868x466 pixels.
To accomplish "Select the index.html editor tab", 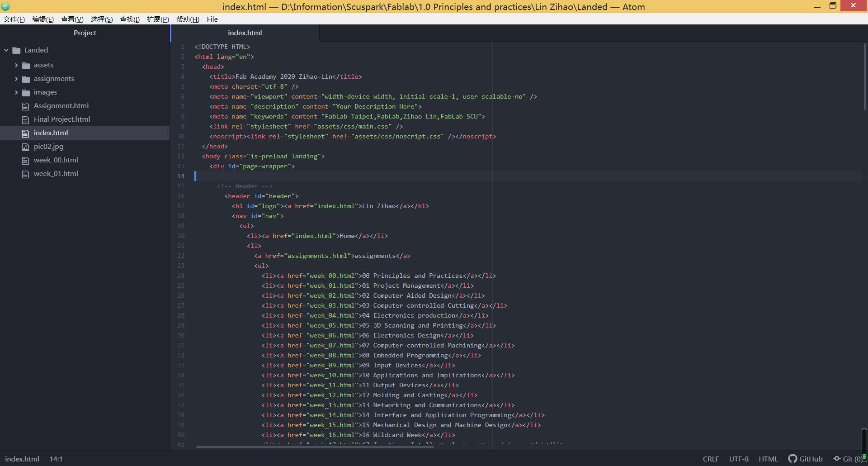I will [x=245, y=33].
